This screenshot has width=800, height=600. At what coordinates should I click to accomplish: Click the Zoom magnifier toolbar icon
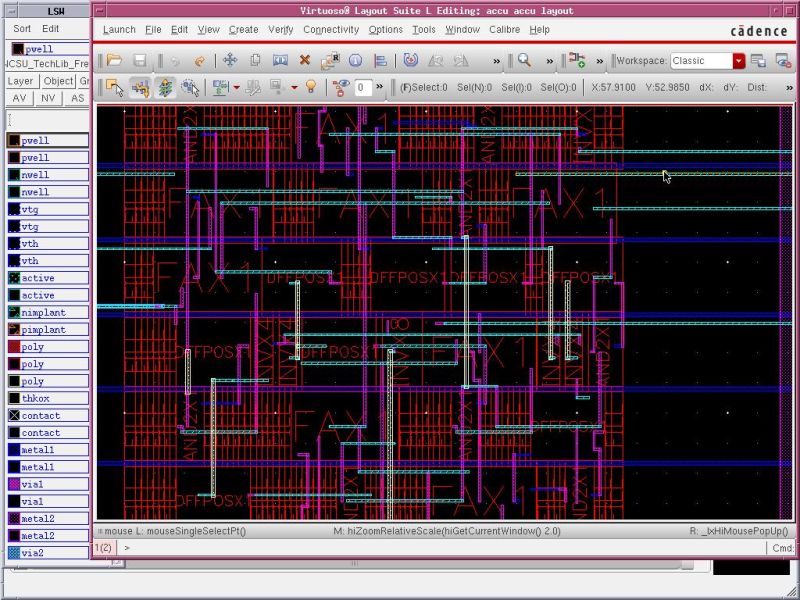click(522, 62)
